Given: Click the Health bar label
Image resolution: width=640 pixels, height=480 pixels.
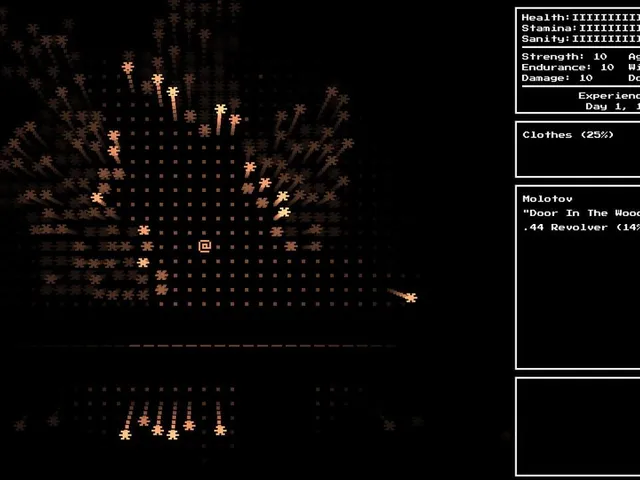Looking at the screenshot, I should tap(546, 18).
